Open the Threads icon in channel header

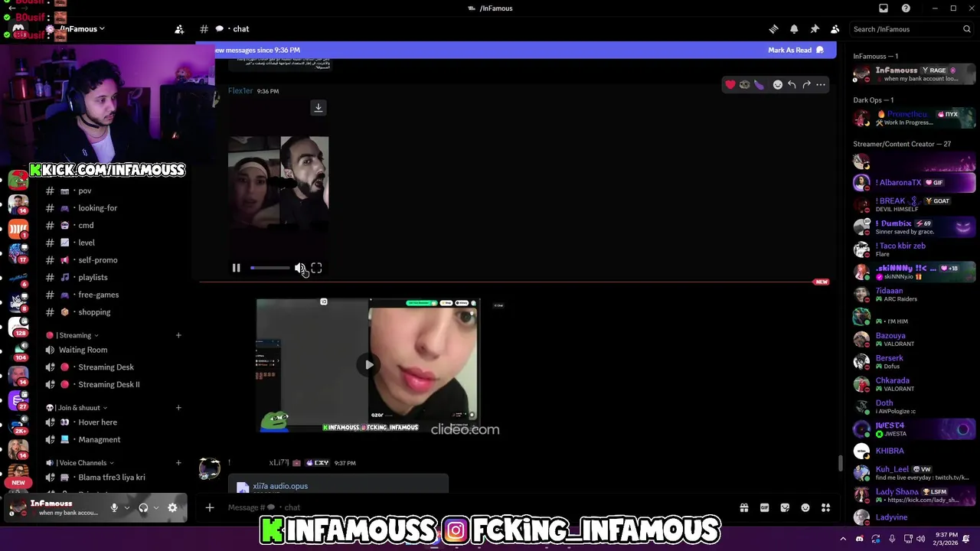point(773,29)
